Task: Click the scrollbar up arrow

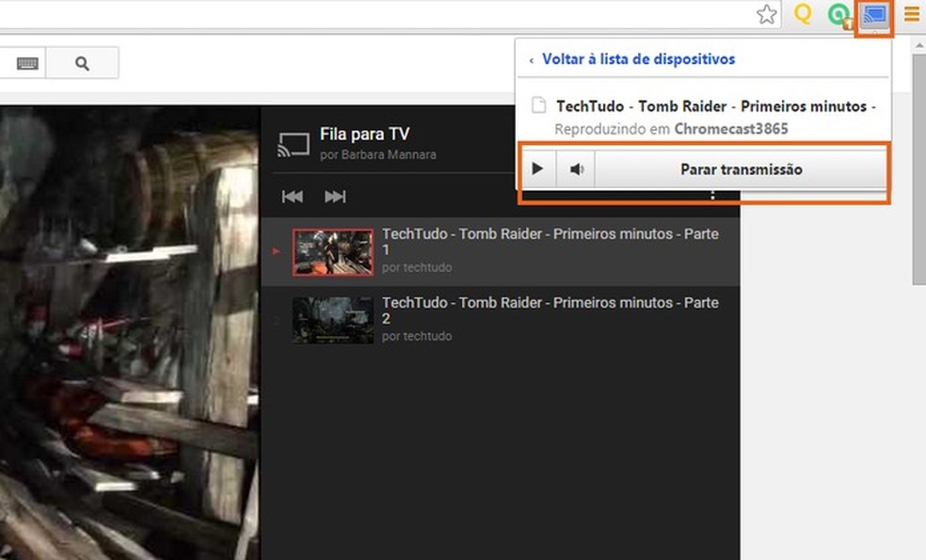Action: coord(918,45)
